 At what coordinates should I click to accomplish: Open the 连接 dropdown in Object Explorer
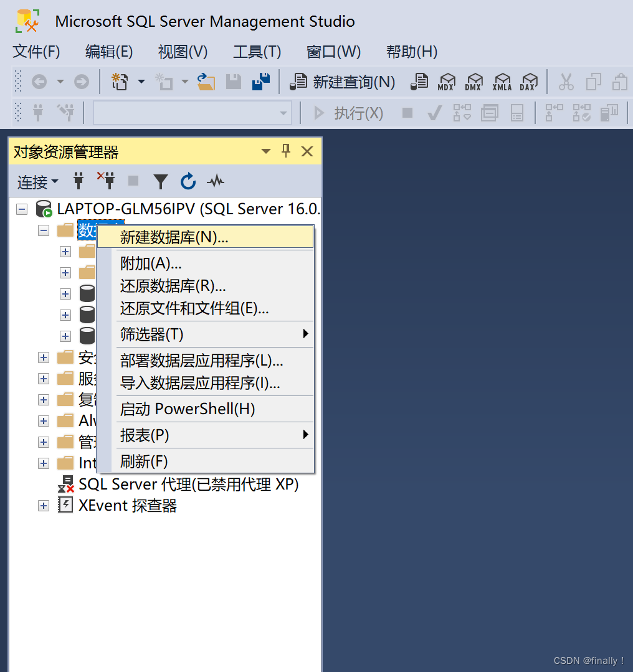click(38, 182)
